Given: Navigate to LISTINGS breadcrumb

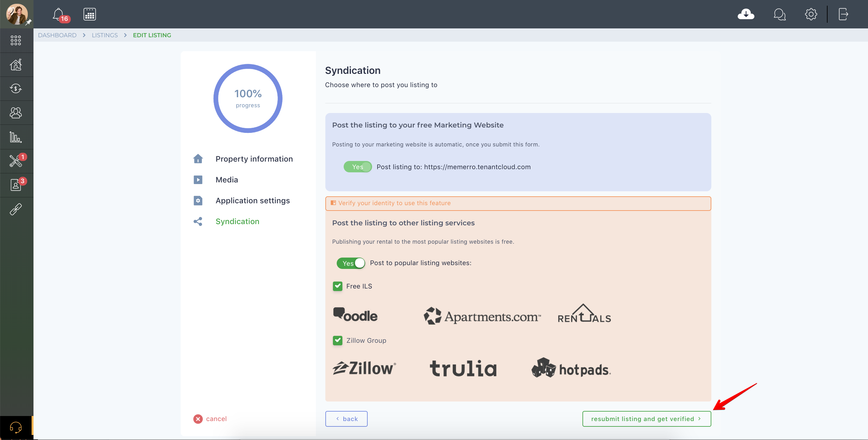Looking at the screenshot, I should (105, 35).
